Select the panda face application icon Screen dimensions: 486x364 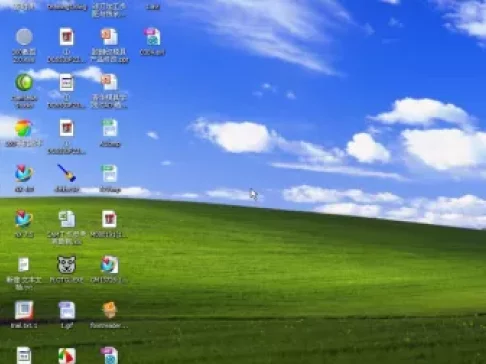coord(66,265)
